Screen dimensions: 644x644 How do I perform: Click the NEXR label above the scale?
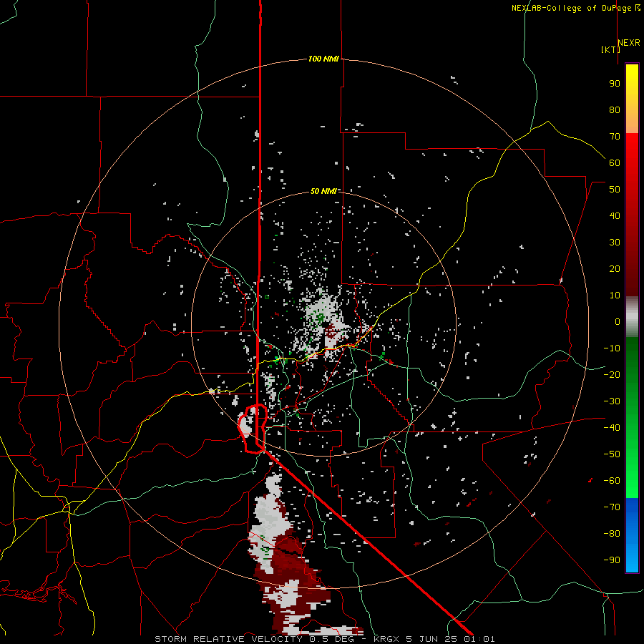click(x=629, y=43)
